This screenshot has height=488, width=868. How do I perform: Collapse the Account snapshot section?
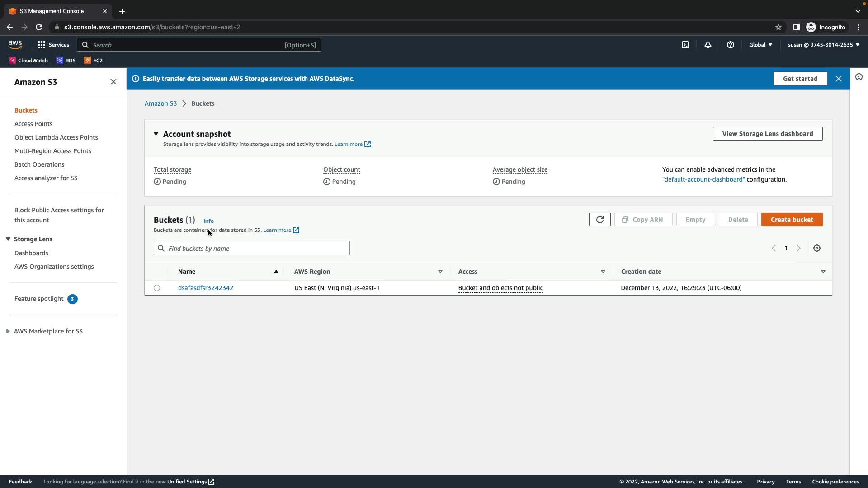coord(156,134)
